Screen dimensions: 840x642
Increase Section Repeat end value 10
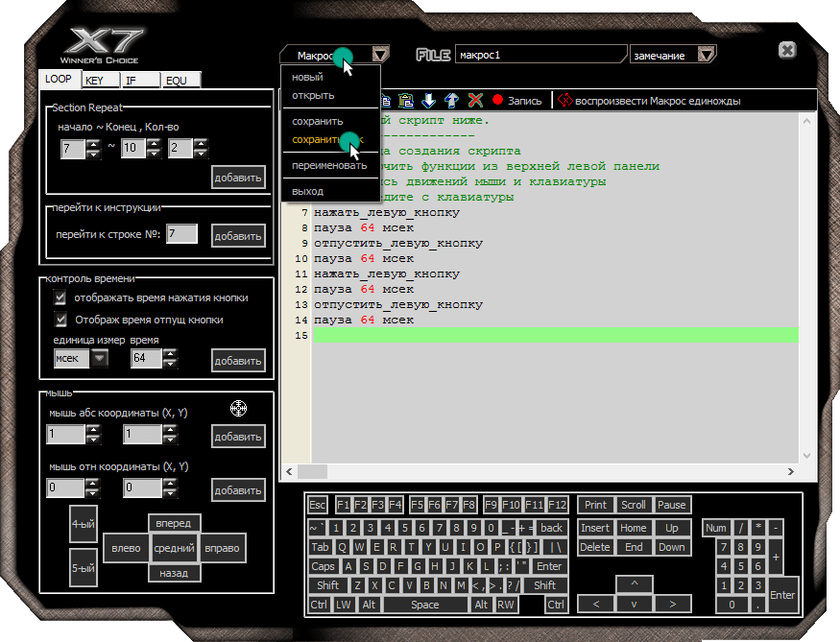click(x=154, y=144)
